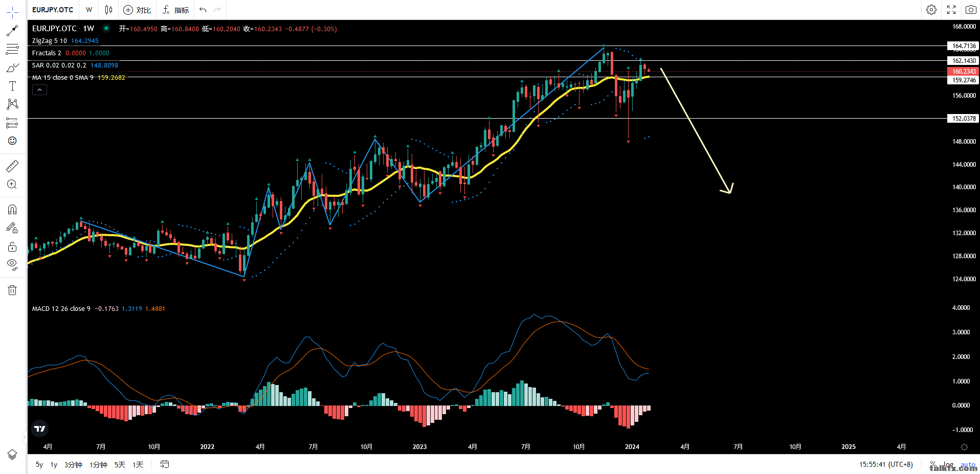Select the 159.2746 MA price label
Viewport: 980px width, 474px height.
click(x=964, y=80)
